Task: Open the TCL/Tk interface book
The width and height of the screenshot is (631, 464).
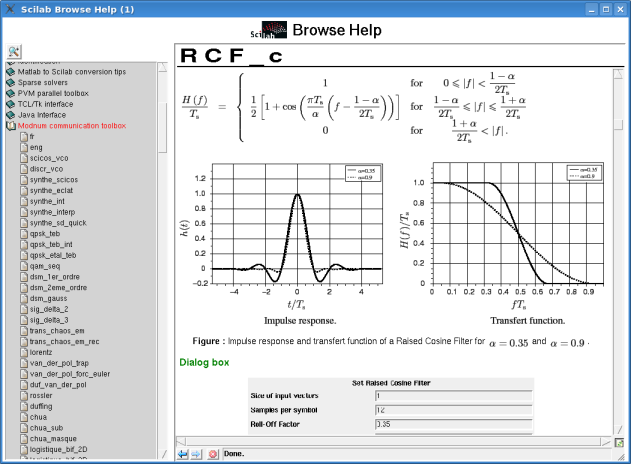Action: tap(45, 104)
